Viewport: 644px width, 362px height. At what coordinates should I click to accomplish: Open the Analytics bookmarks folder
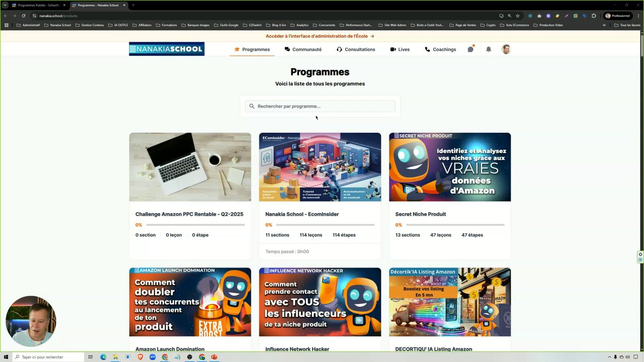coord(299,25)
